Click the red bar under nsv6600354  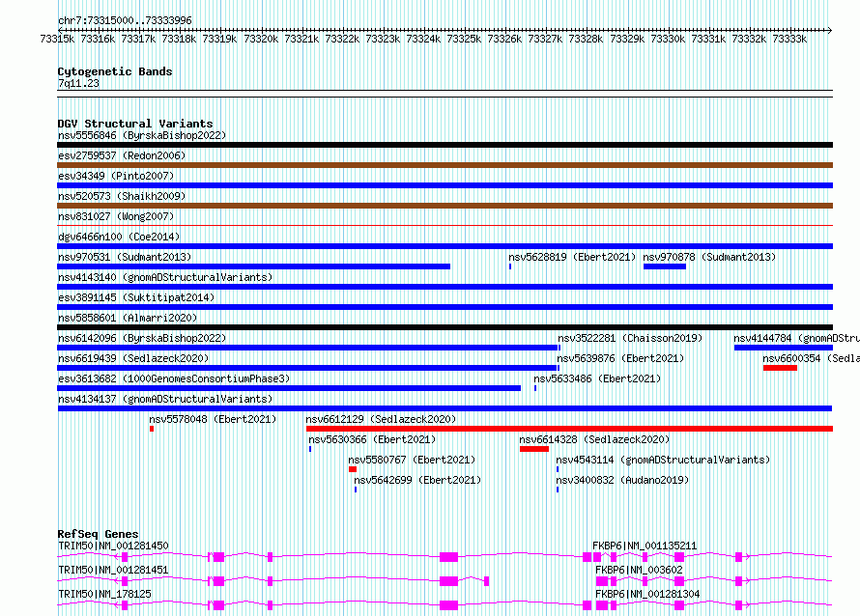tap(780, 368)
